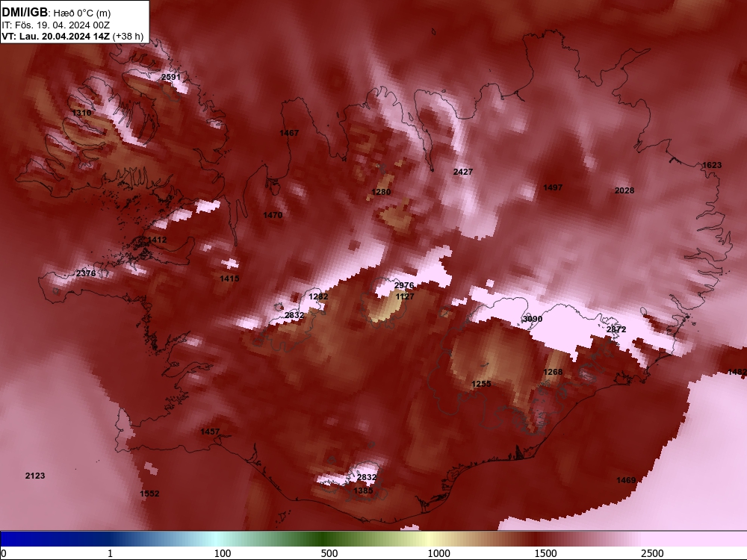This screenshot has height=560, width=747.
Task: Click the 3090 map value
Action: [x=533, y=319]
